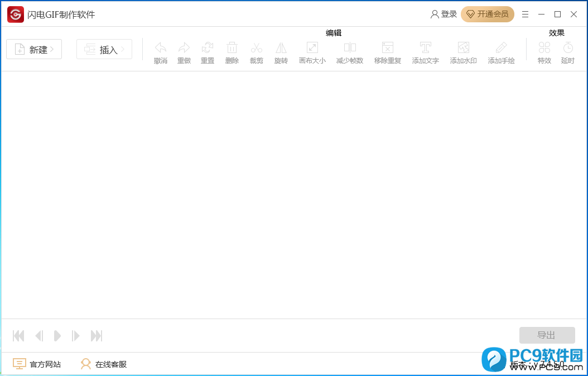Click the 删除 trash icon
Viewport: 588px width, 376px height.
coord(232,48)
